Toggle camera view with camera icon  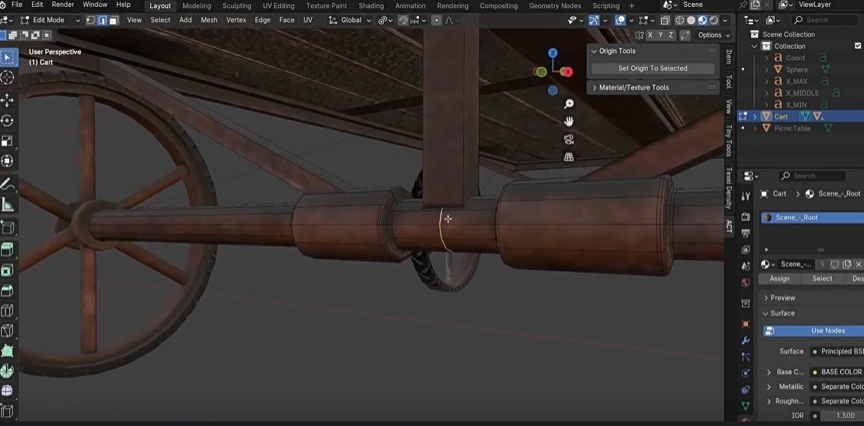pos(569,139)
